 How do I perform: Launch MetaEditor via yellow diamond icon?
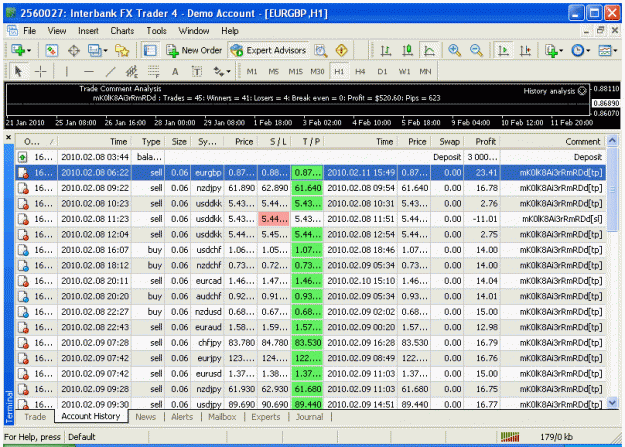(342, 50)
